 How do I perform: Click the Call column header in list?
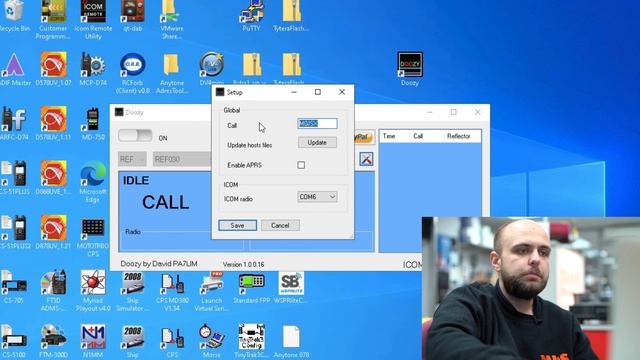tap(427, 136)
